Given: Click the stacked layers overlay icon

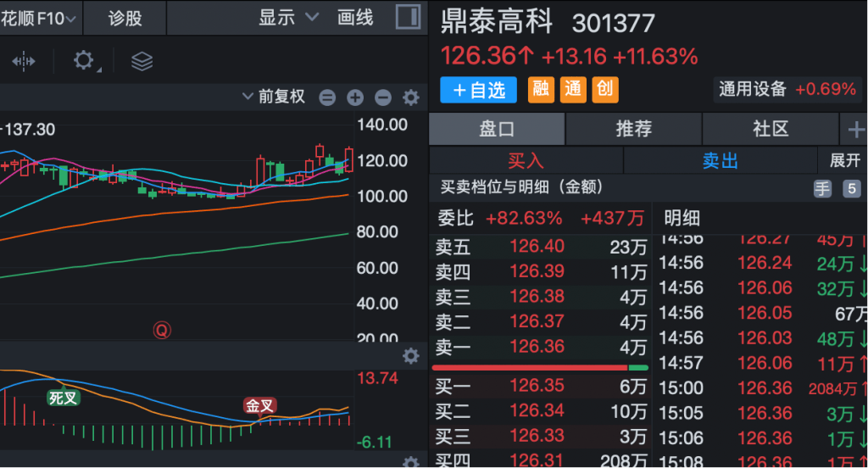Looking at the screenshot, I should (x=142, y=61).
